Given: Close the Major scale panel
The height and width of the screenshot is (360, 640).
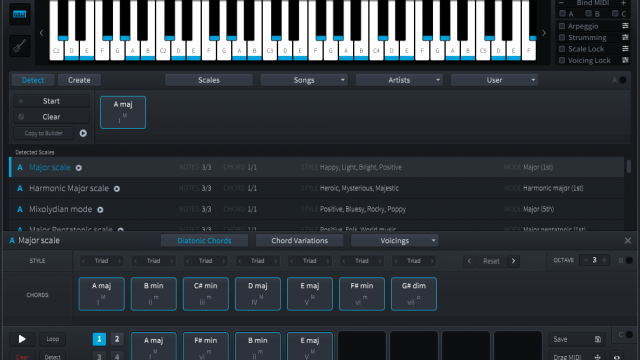Looking at the screenshot, I should pos(628,241).
